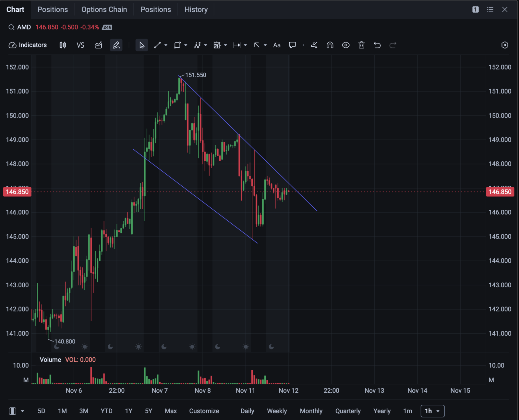Set range to 5Y
This screenshot has width=519, height=420.
tap(149, 411)
